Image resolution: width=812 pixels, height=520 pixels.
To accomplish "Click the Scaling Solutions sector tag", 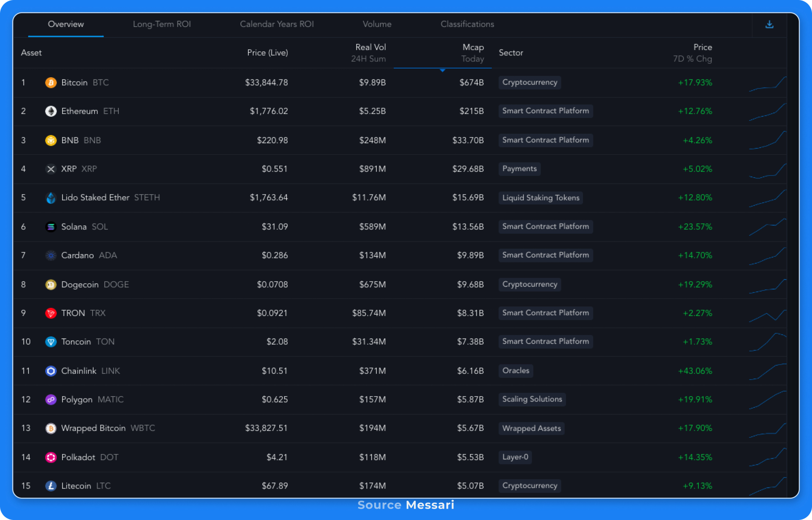I will pyautogui.click(x=532, y=399).
